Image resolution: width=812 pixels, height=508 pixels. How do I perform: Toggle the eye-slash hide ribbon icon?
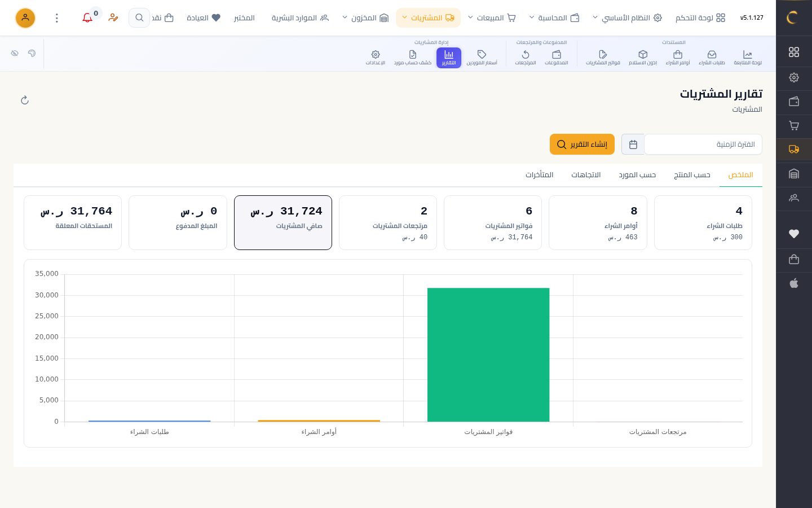click(15, 53)
